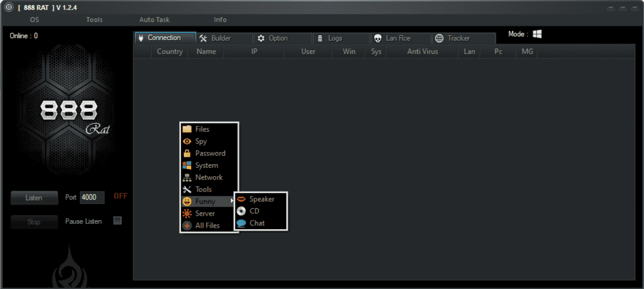The height and width of the screenshot is (289, 644).
Task: Click the Stop button
Action: pos(34,222)
